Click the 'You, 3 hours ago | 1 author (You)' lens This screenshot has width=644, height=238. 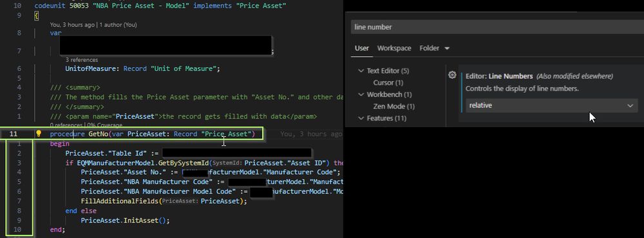pyautogui.click(x=93, y=25)
